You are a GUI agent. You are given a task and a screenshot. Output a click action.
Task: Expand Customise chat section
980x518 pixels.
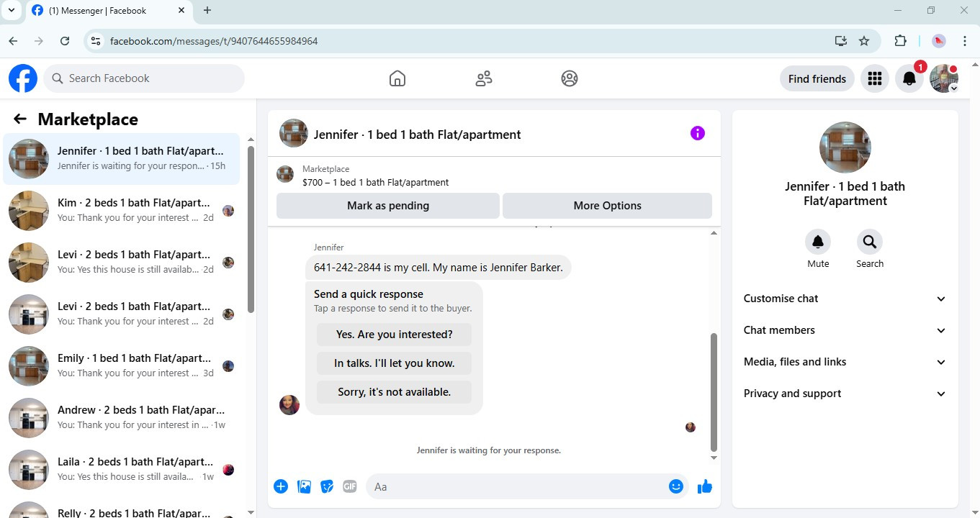coord(845,299)
